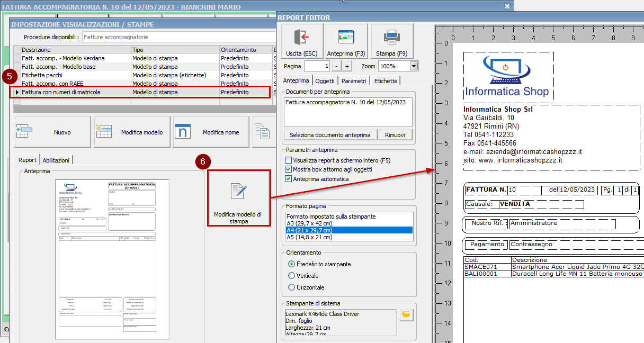The height and width of the screenshot is (343, 644).
Task: Toggle the Anteprima automatica checkbox
Action: click(289, 179)
